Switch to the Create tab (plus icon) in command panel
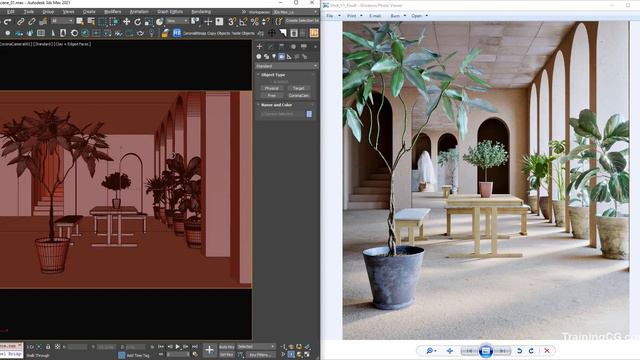 [259, 47]
